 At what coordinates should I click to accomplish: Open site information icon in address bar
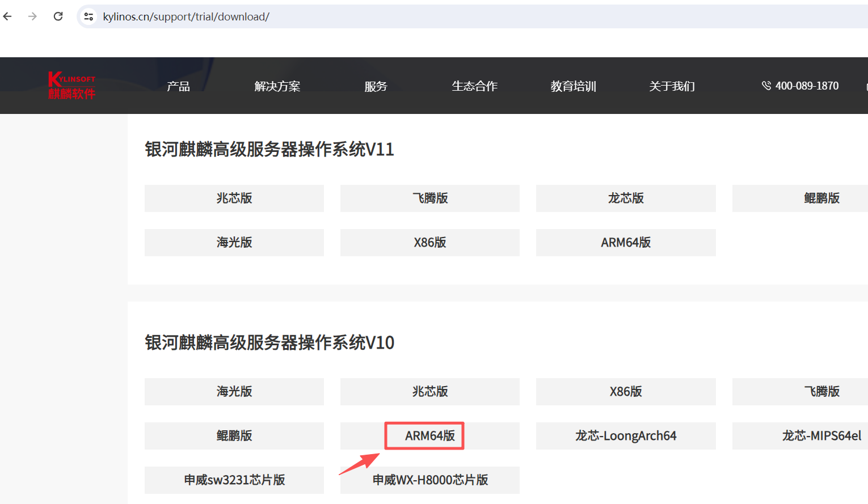89,16
